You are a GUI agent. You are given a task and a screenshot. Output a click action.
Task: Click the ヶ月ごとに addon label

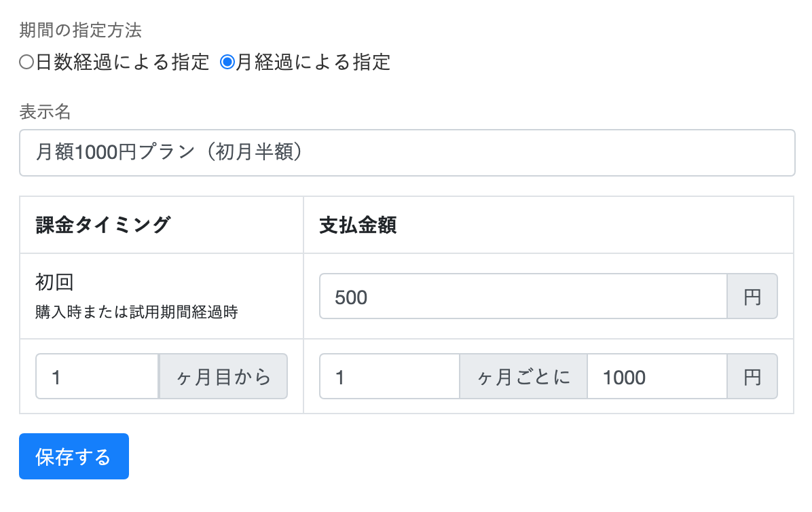click(523, 377)
